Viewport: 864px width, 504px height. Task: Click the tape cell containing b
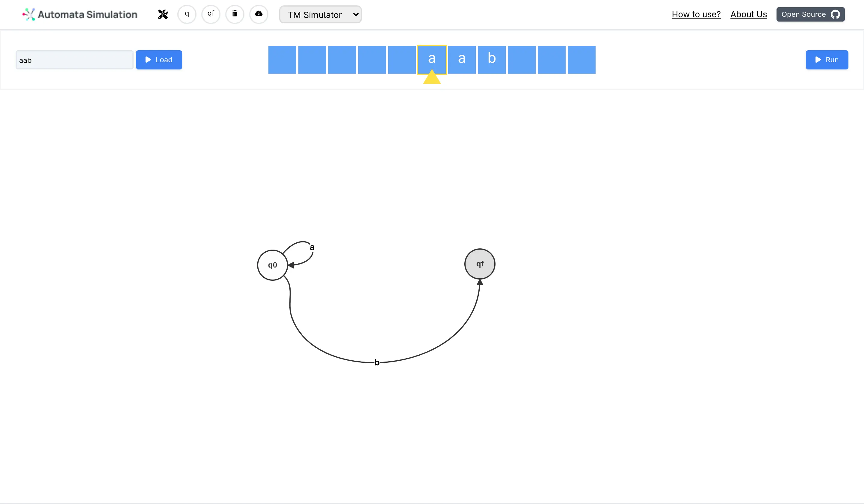pos(492,60)
